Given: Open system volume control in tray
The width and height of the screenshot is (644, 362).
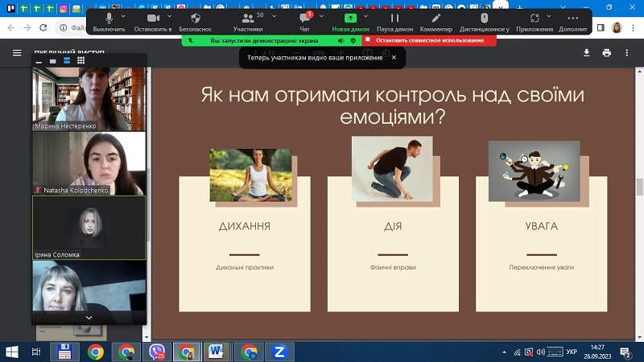Looking at the screenshot, I should point(540,352).
